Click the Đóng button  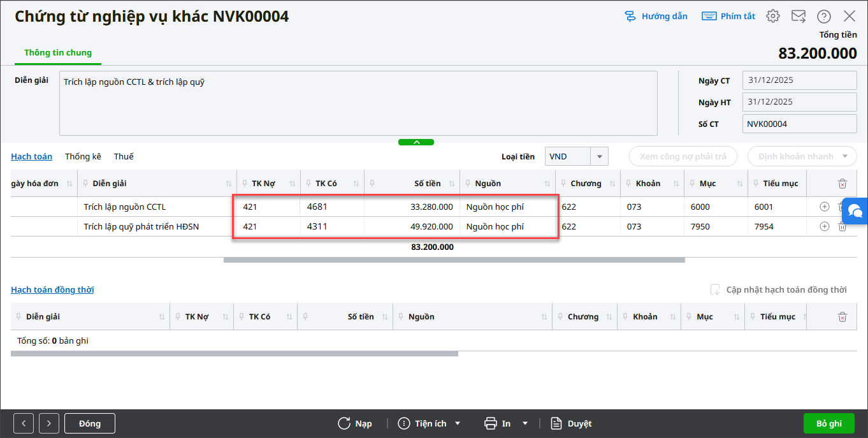tap(90, 423)
